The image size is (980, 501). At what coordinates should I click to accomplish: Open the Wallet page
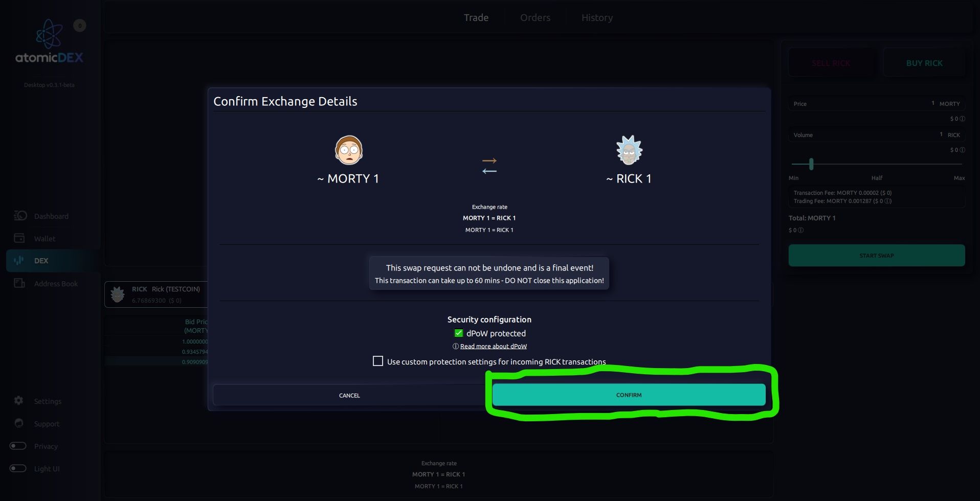pyautogui.click(x=44, y=239)
